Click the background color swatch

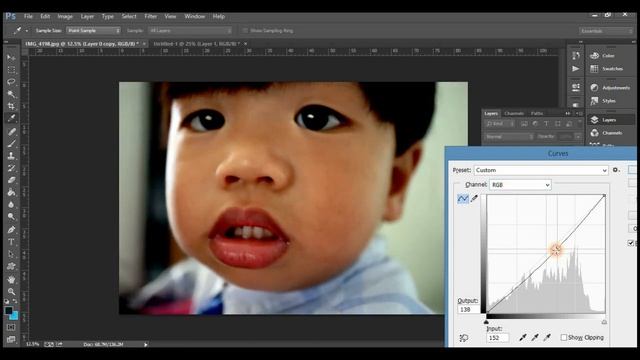coord(14,316)
